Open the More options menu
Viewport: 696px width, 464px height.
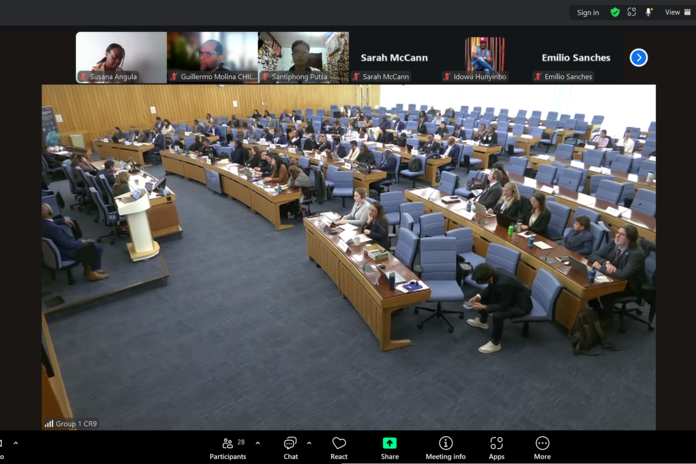(542, 446)
